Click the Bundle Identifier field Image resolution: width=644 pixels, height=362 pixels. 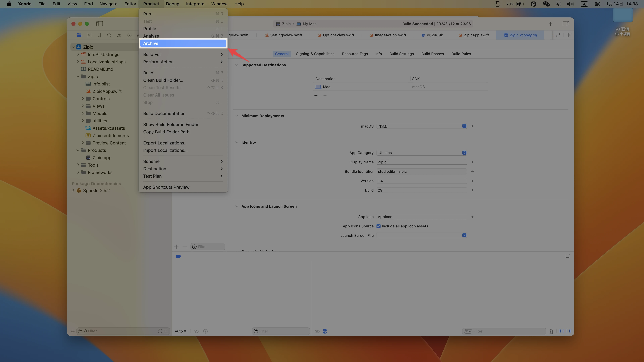pos(421,171)
